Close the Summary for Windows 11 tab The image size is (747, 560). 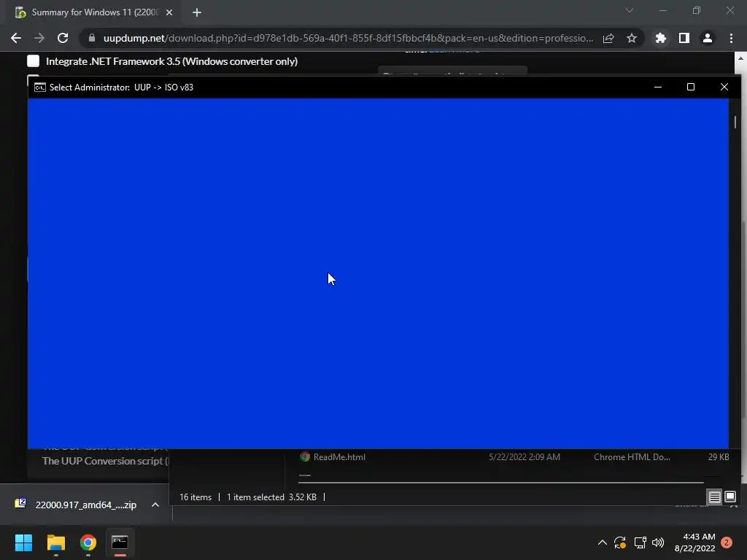169,12
